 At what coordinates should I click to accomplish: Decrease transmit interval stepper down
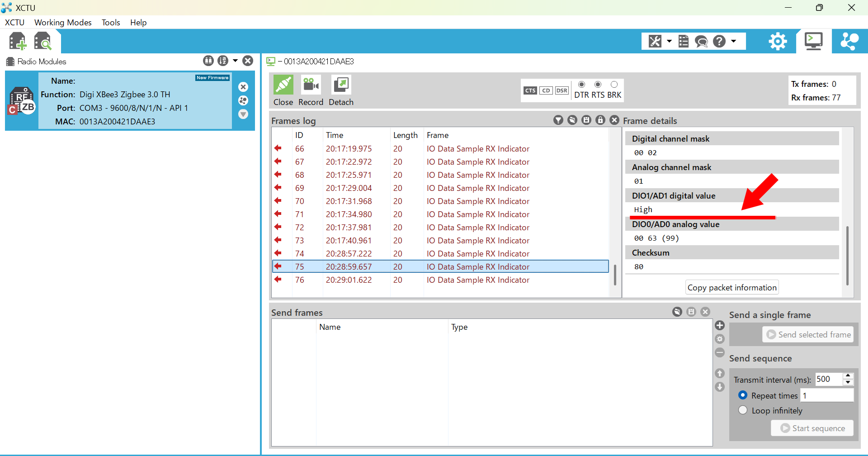pos(849,383)
